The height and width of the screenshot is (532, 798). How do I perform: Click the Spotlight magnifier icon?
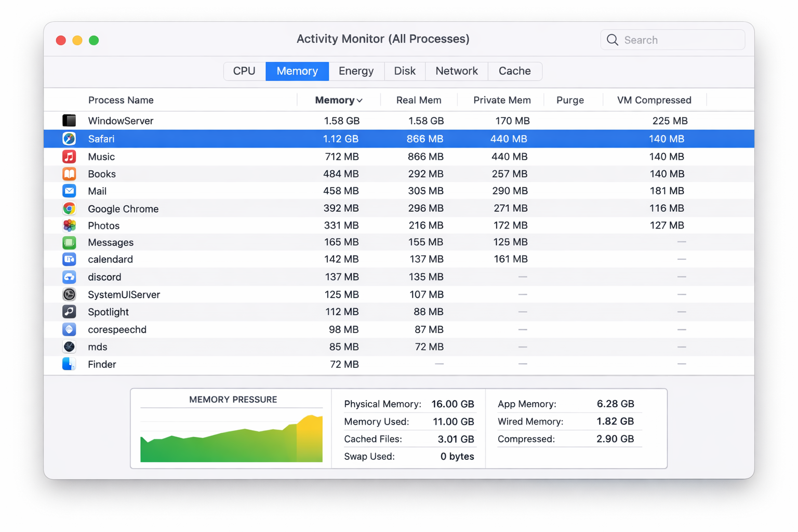(x=69, y=312)
